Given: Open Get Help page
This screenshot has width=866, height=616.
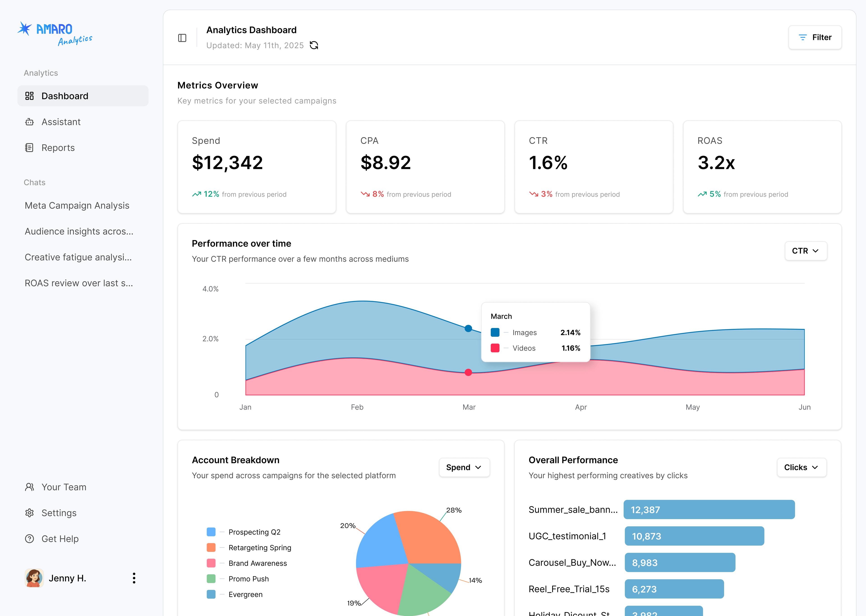Looking at the screenshot, I should [83, 539].
